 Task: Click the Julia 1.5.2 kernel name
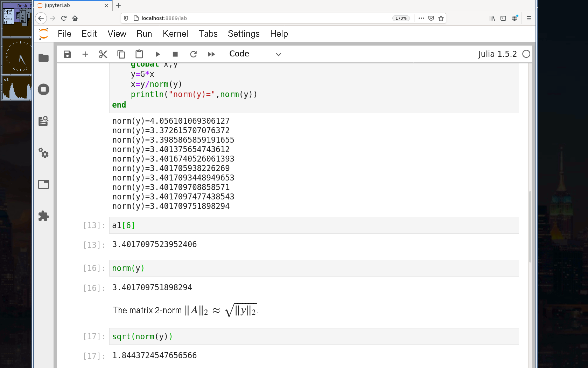(497, 54)
